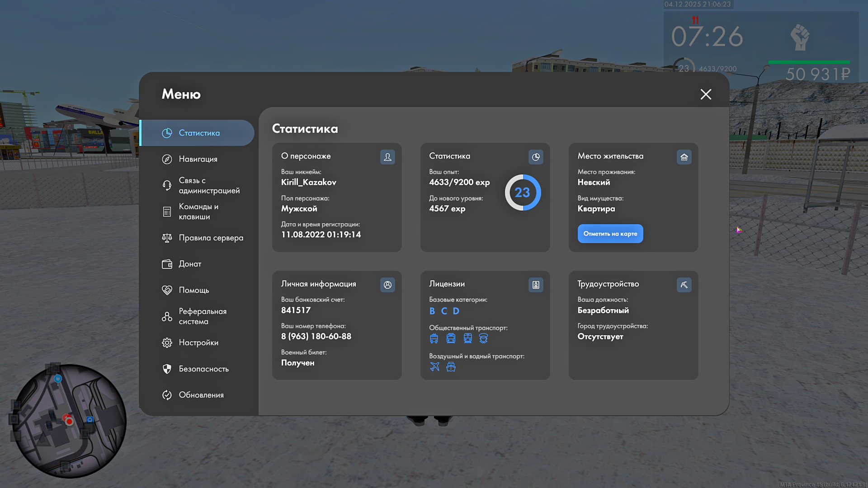
Task: Click the hammer icon in Трудоустройство card
Action: [x=684, y=285]
